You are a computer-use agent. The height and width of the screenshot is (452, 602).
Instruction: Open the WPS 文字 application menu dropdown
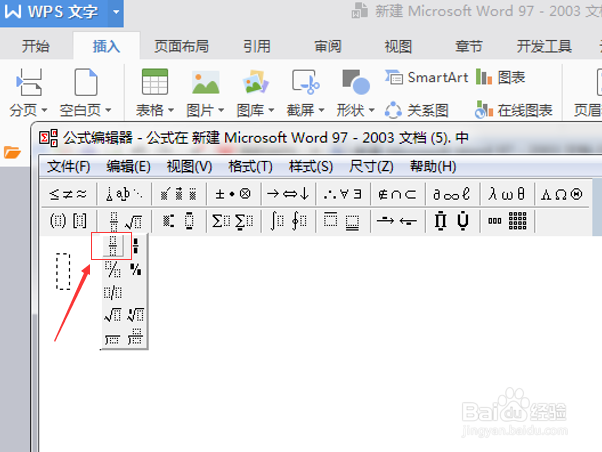tap(116, 12)
